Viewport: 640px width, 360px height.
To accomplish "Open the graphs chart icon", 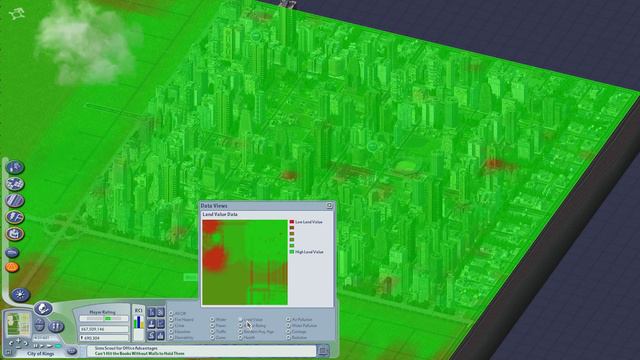I will 161,324.
